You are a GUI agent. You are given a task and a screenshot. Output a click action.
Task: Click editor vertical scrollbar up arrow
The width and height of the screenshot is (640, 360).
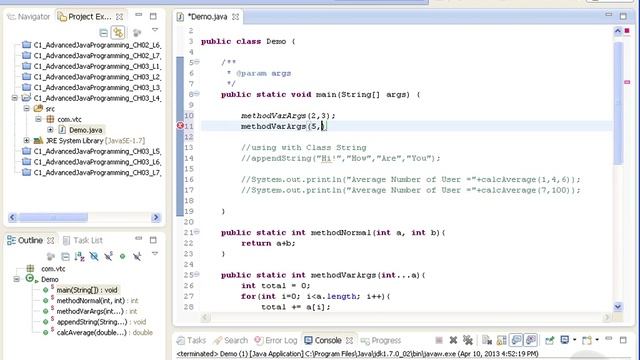pyautogui.click(x=618, y=31)
